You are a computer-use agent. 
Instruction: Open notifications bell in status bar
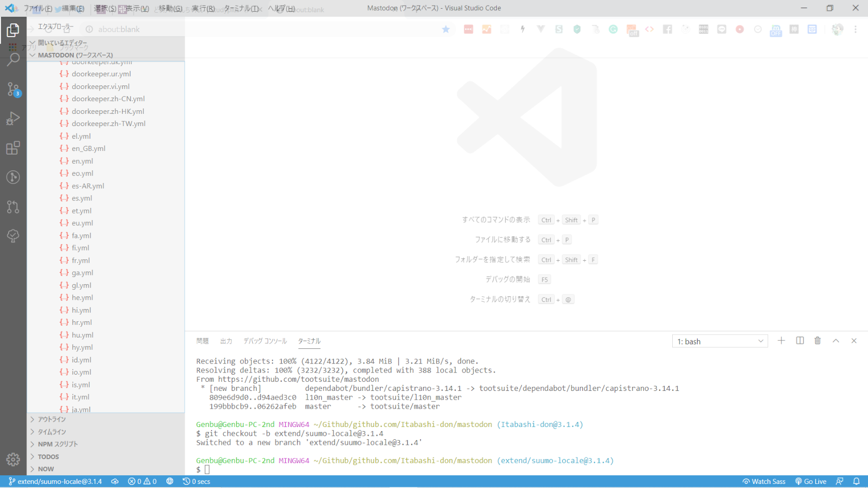click(856, 481)
